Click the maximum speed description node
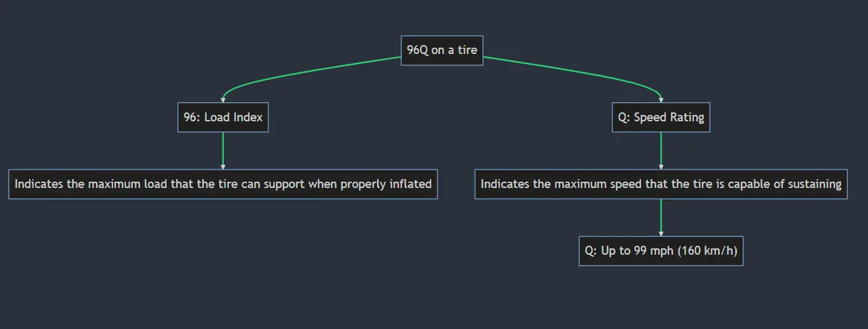 (661, 184)
